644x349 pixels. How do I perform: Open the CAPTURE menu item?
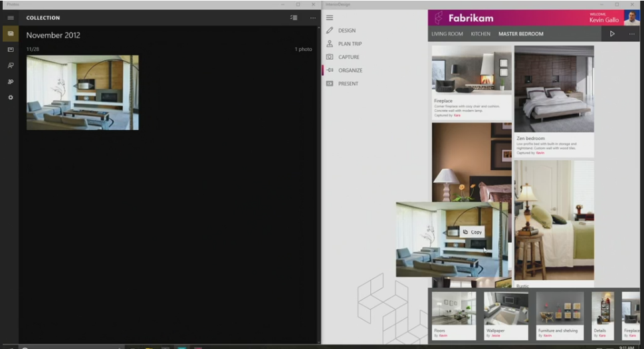[x=349, y=57]
